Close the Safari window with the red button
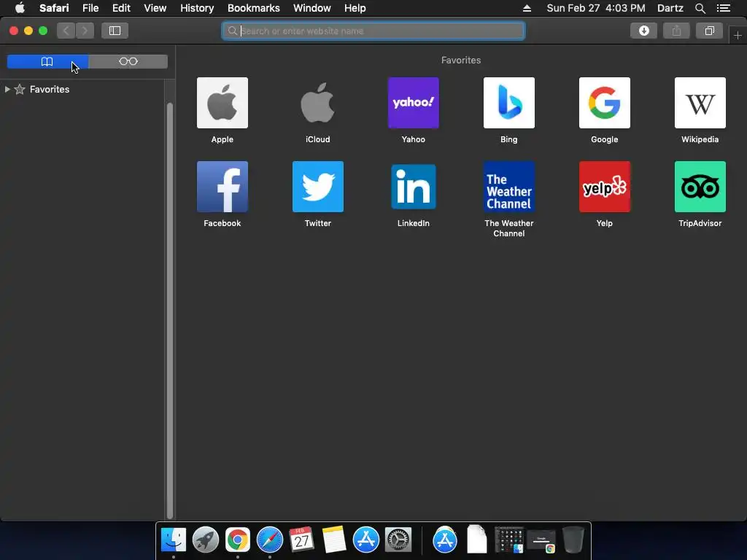 tap(14, 31)
